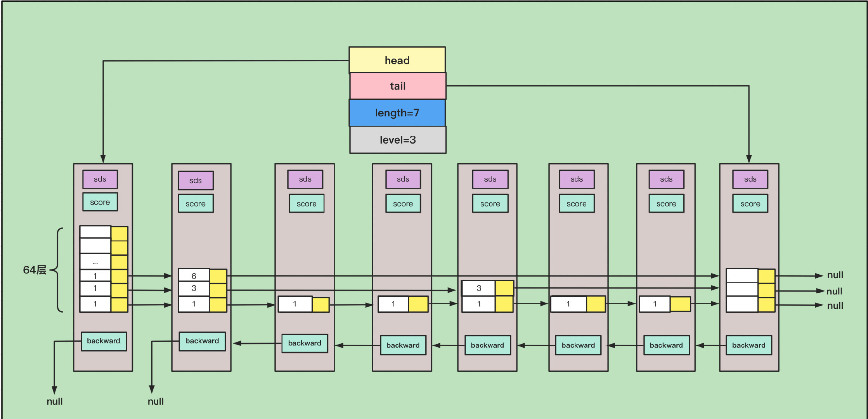Click the yellow cell next to the "..." cell
This screenshot has width=868, height=419.
[x=120, y=262]
